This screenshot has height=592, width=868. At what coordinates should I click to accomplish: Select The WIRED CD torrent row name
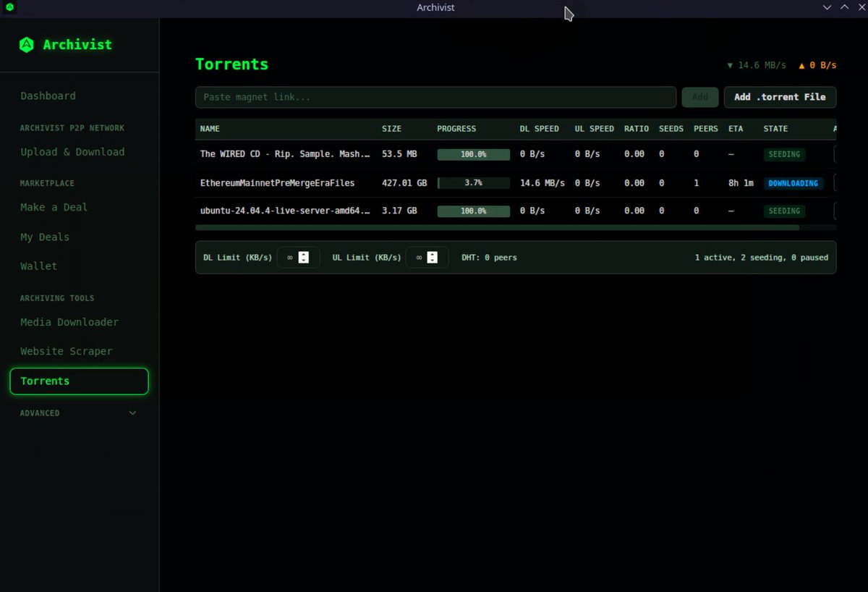pos(286,154)
